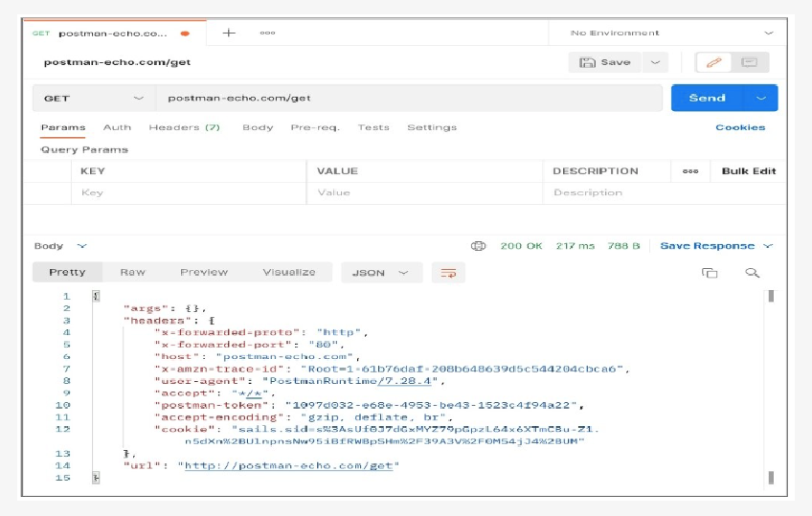Click the unsaved orange dot on tab
The image size is (812, 516).
point(185,34)
